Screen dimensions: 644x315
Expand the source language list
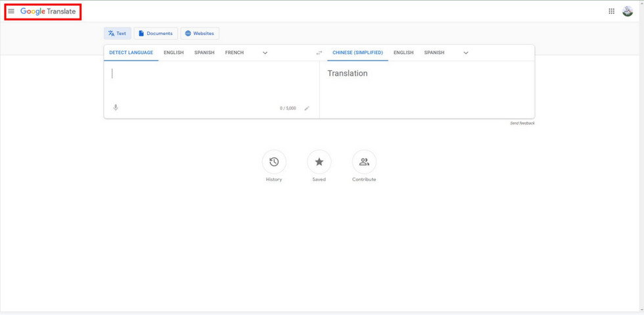pos(265,53)
